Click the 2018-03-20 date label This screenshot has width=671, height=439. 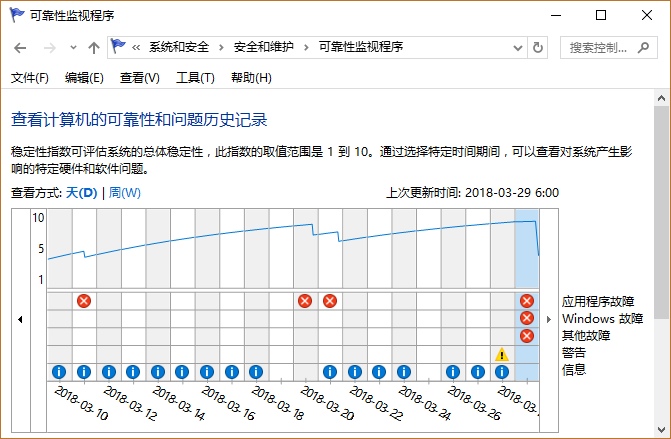pos(327,403)
